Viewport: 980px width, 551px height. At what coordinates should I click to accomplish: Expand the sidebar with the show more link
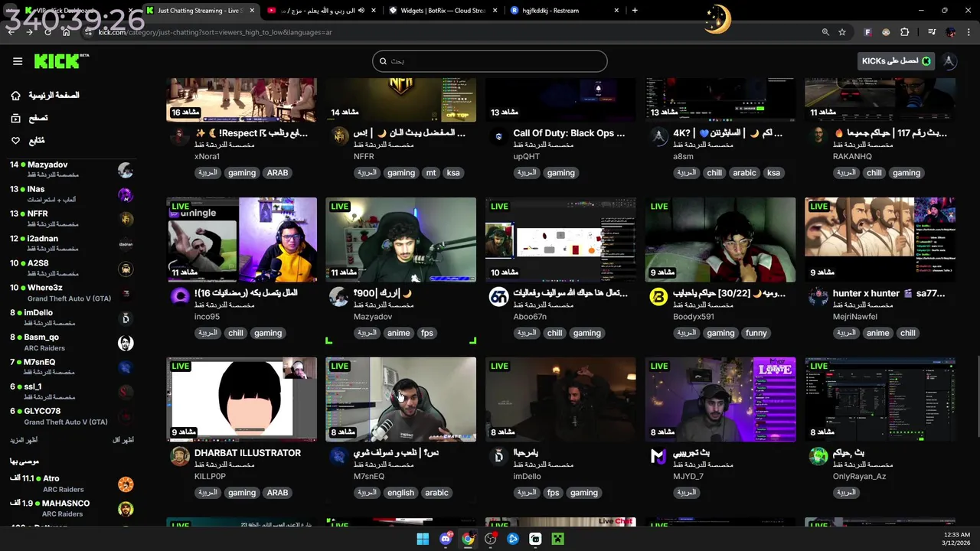pyautogui.click(x=23, y=440)
